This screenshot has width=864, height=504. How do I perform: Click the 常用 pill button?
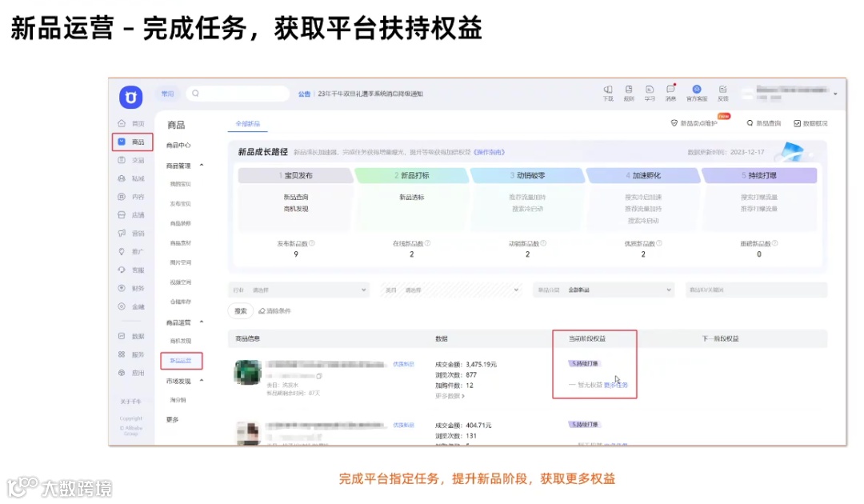[167, 94]
